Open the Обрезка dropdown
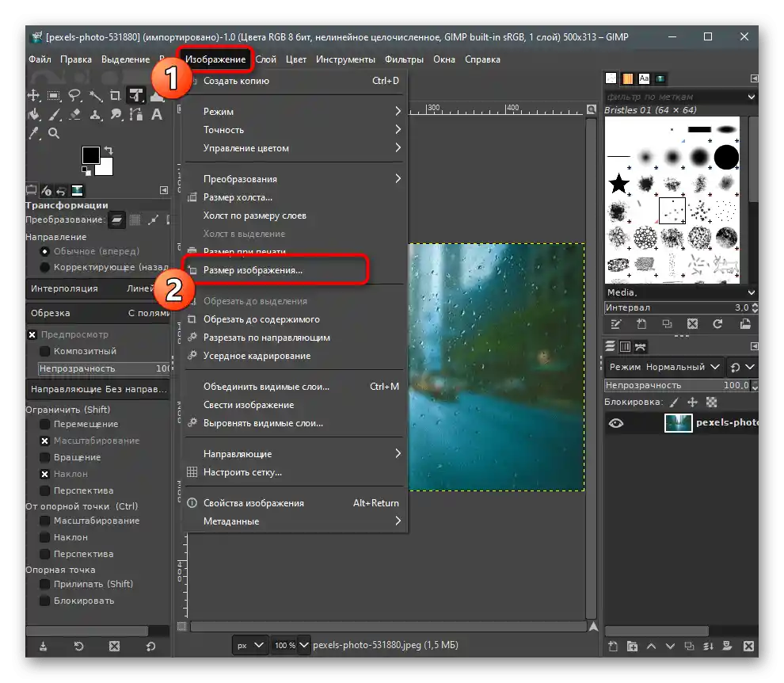The height and width of the screenshot is (683, 784). [x=98, y=313]
